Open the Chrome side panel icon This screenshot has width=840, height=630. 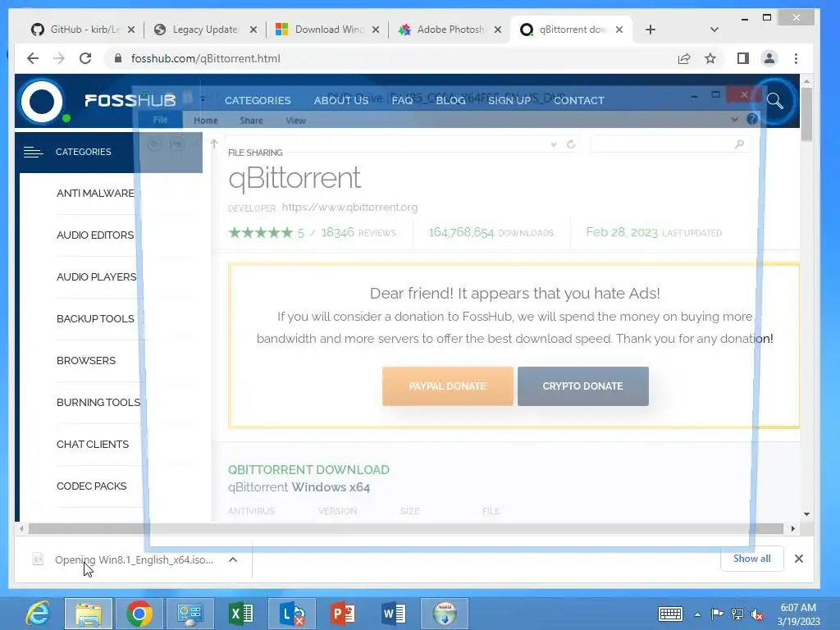coord(743,58)
